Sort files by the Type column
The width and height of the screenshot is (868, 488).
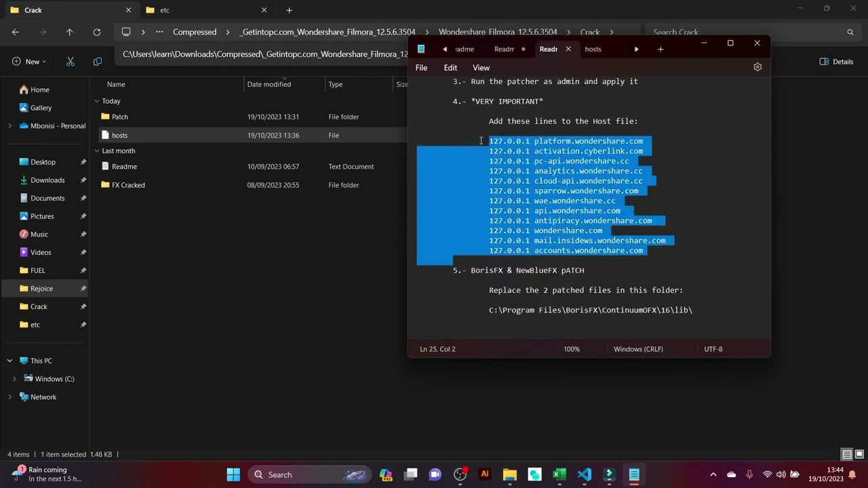tap(336, 84)
